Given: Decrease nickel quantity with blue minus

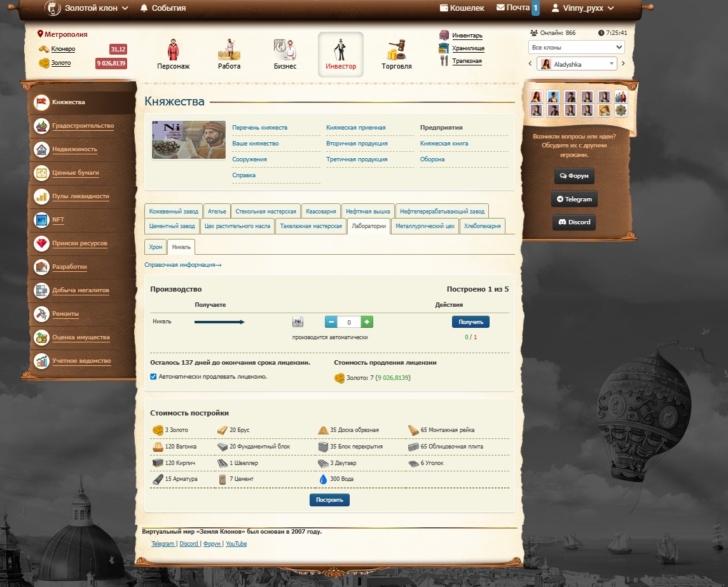Looking at the screenshot, I should [x=331, y=322].
